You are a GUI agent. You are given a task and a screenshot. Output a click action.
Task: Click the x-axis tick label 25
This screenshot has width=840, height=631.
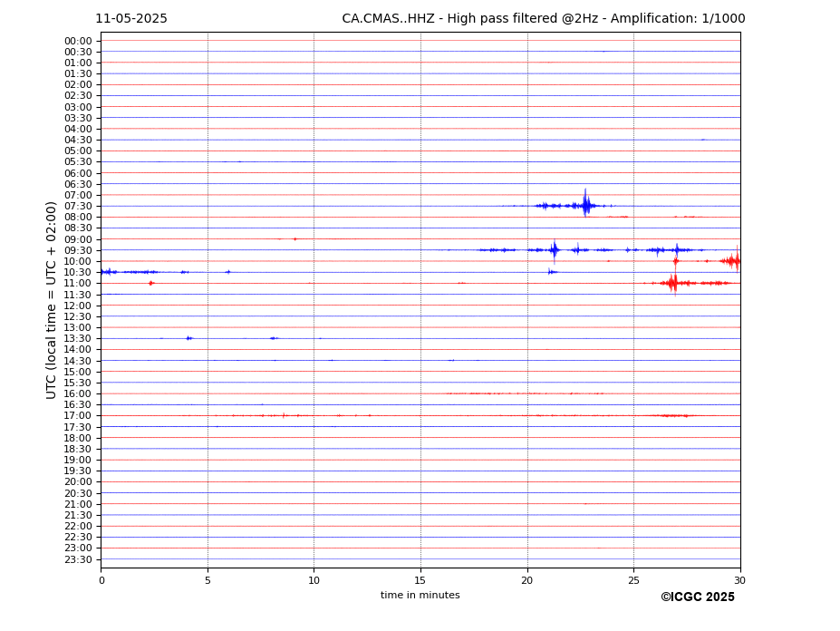tap(633, 580)
